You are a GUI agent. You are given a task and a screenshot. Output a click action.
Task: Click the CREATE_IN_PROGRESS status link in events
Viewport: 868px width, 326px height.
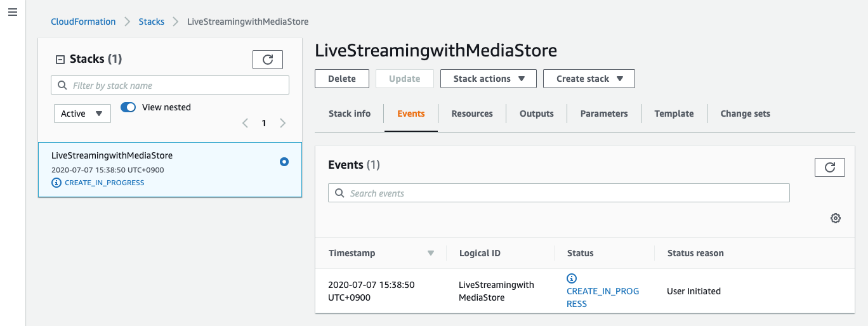[x=603, y=297]
